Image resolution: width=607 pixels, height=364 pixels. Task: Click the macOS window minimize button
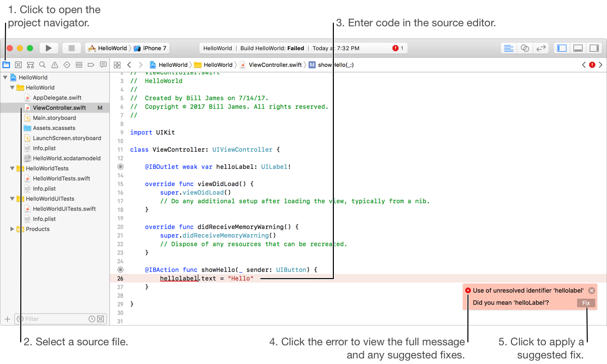pyautogui.click(x=20, y=48)
